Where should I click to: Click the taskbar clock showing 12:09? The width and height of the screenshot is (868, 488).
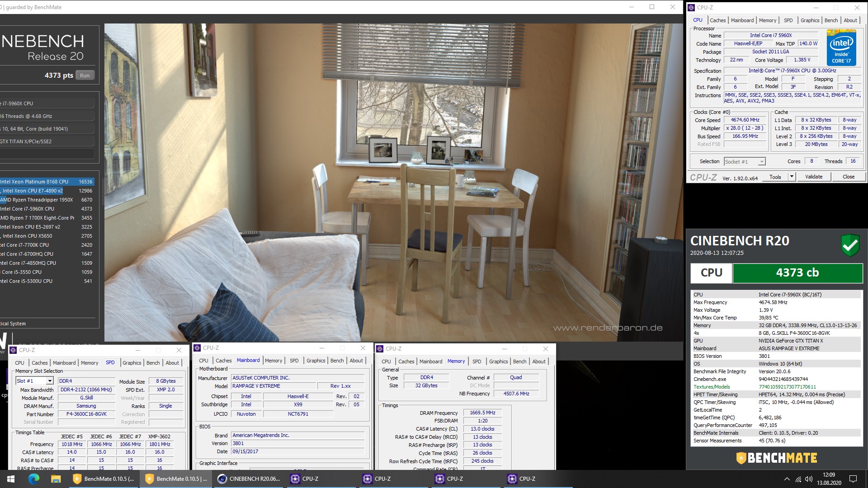829,479
